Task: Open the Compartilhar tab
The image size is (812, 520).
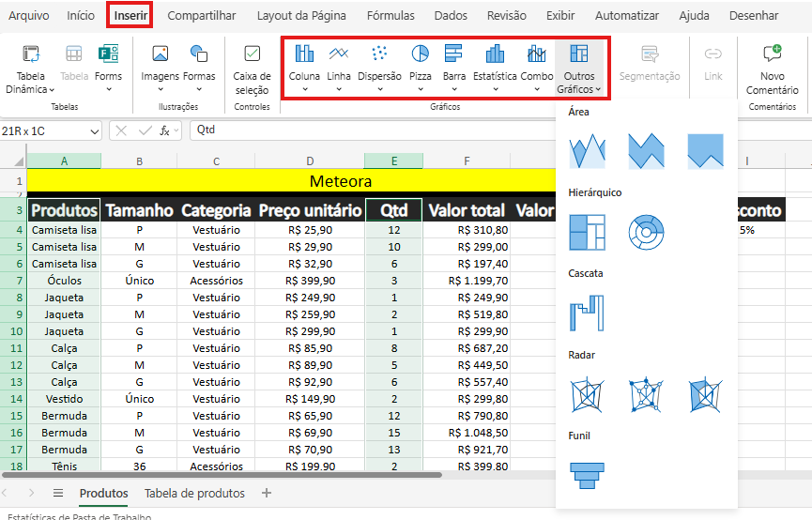Action: pyautogui.click(x=202, y=16)
